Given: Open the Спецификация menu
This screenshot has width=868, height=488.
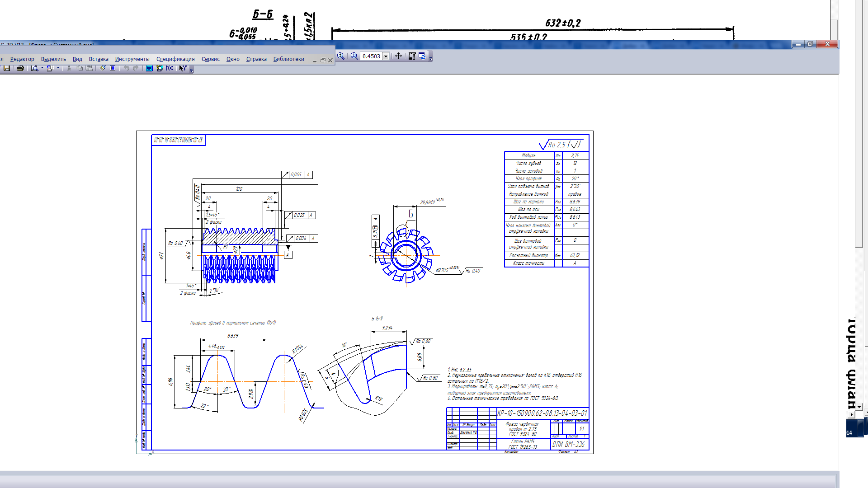Looking at the screenshot, I should pyautogui.click(x=175, y=59).
